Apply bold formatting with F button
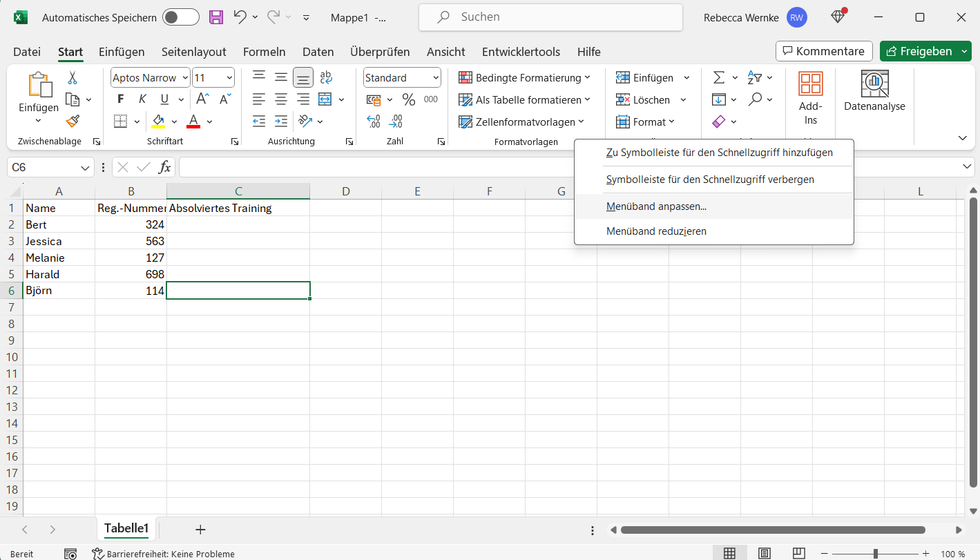This screenshot has width=980, height=560. 120,99
